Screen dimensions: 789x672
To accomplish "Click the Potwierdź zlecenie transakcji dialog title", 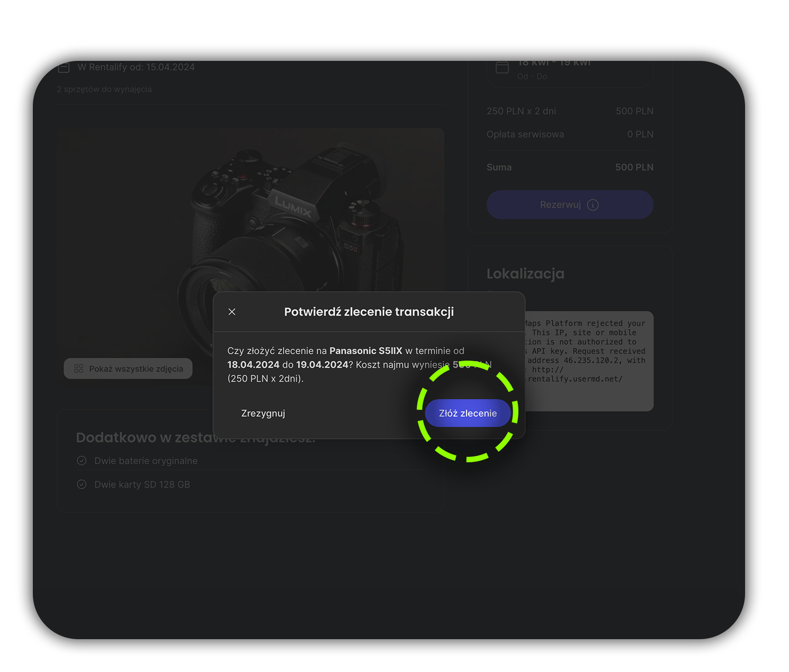I will click(369, 312).
